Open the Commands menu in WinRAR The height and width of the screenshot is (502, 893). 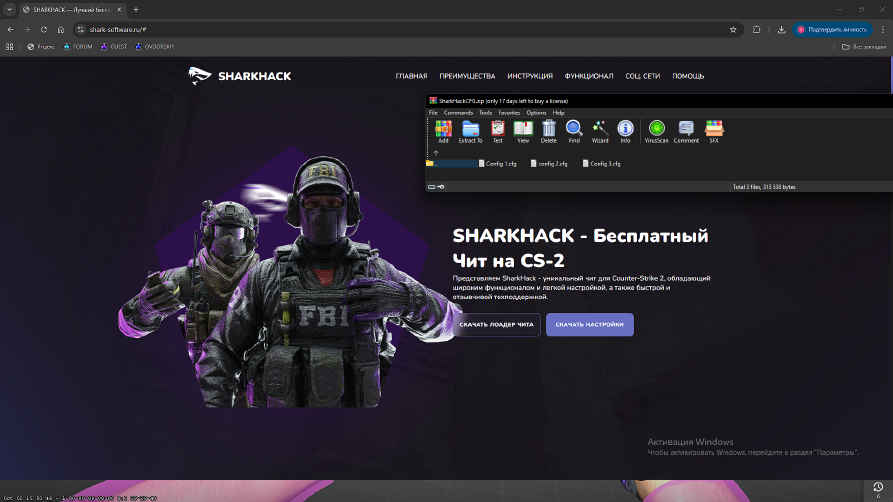(458, 113)
